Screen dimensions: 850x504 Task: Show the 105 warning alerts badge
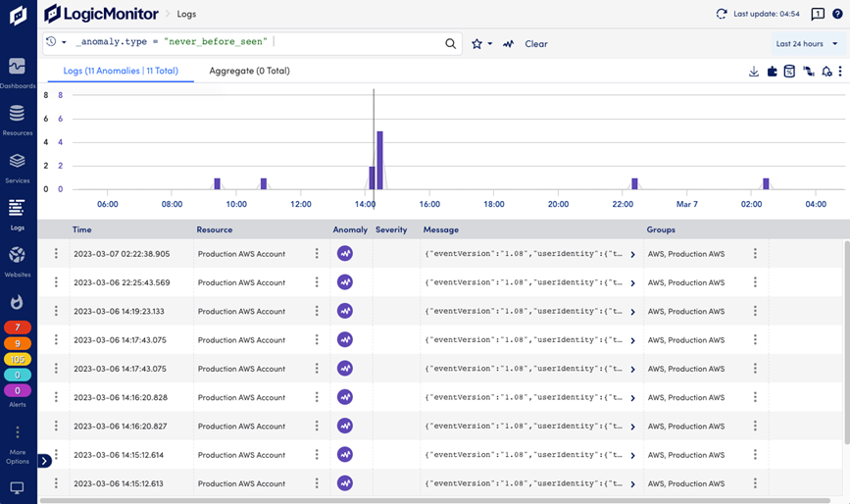click(18, 359)
